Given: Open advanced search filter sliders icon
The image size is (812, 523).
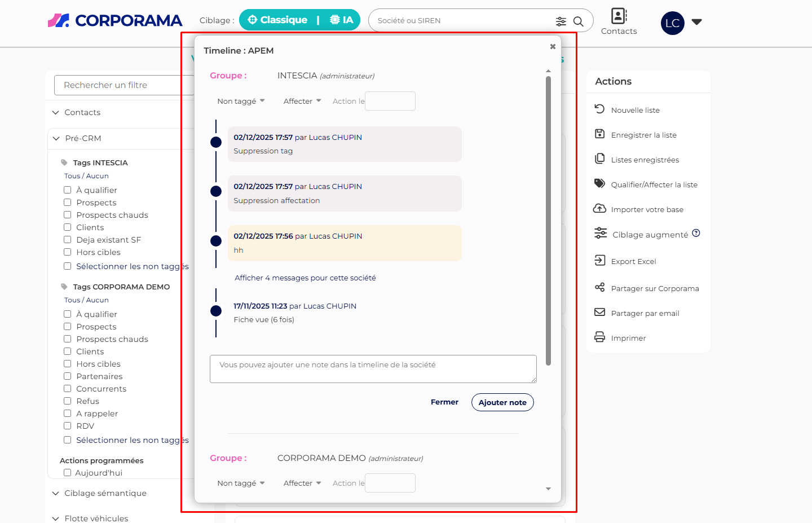Looking at the screenshot, I should [561, 21].
